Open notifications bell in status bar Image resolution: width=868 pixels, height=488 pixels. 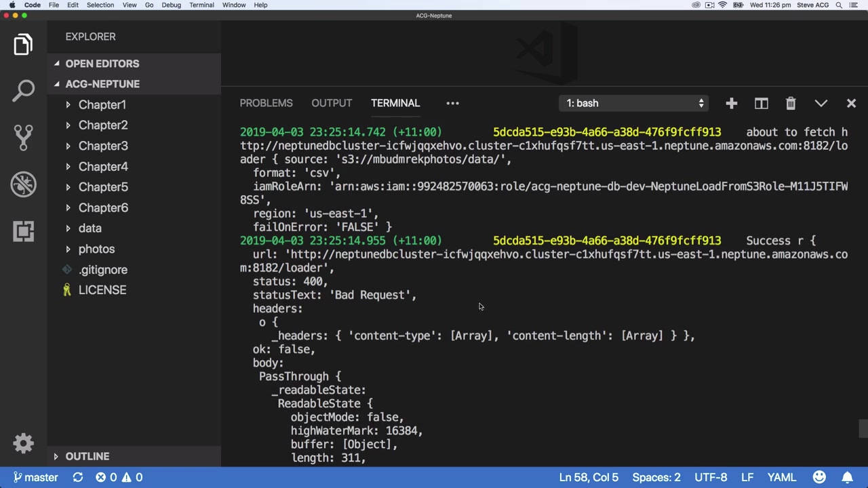tap(848, 477)
